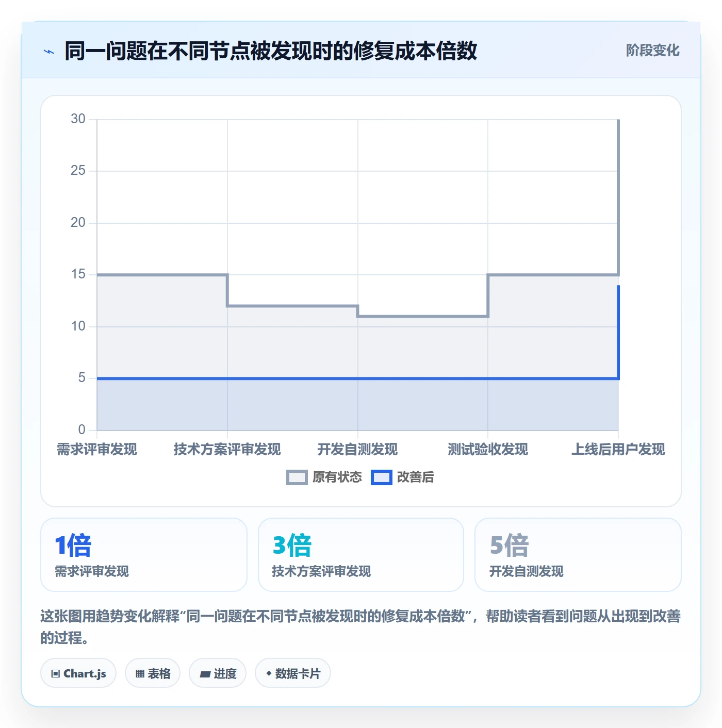Click the 上线后用户发现 x-axis label

click(x=618, y=450)
